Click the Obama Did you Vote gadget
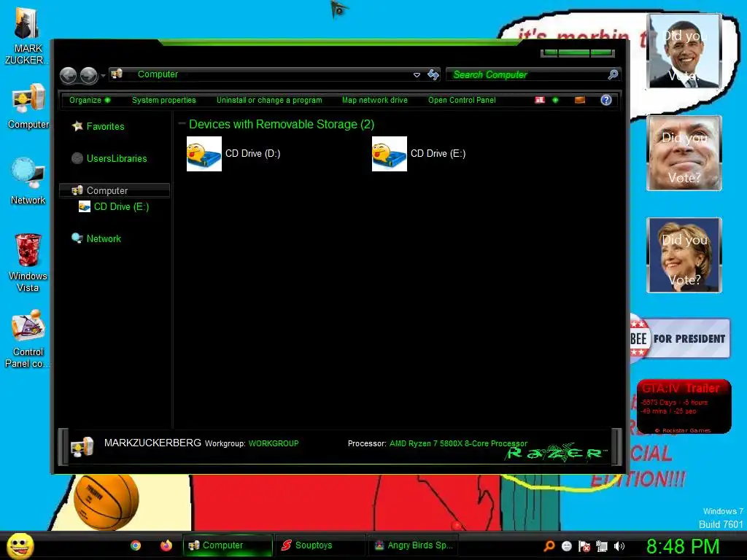The image size is (747, 560). (684, 51)
